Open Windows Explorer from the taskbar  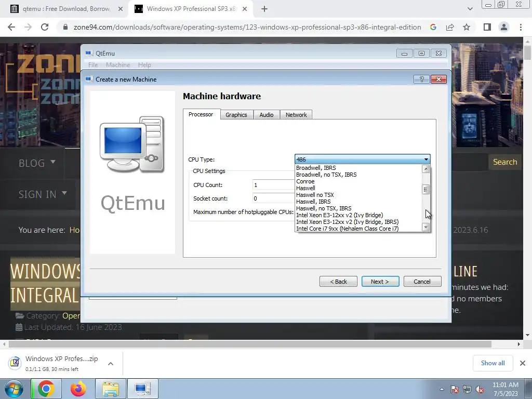point(111,389)
